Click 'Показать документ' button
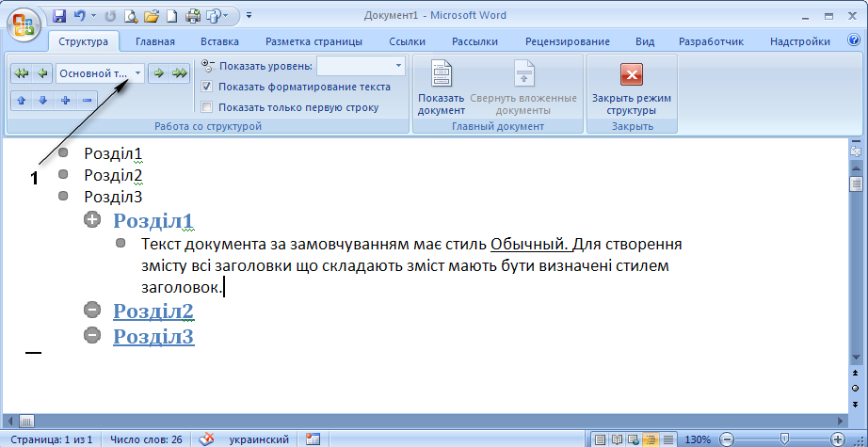This screenshot has height=447, width=868. coord(442,88)
